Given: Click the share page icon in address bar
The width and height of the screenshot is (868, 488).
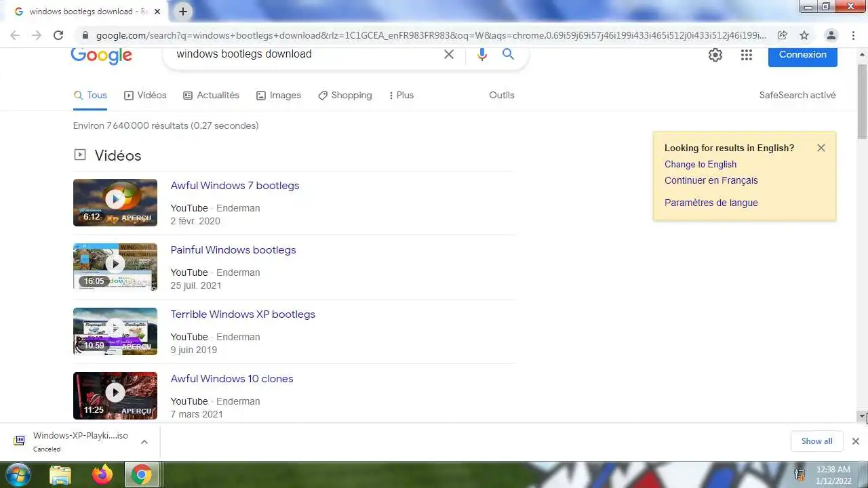Looking at the screenshot, I should pyautogui.click(x=782, y=35).
